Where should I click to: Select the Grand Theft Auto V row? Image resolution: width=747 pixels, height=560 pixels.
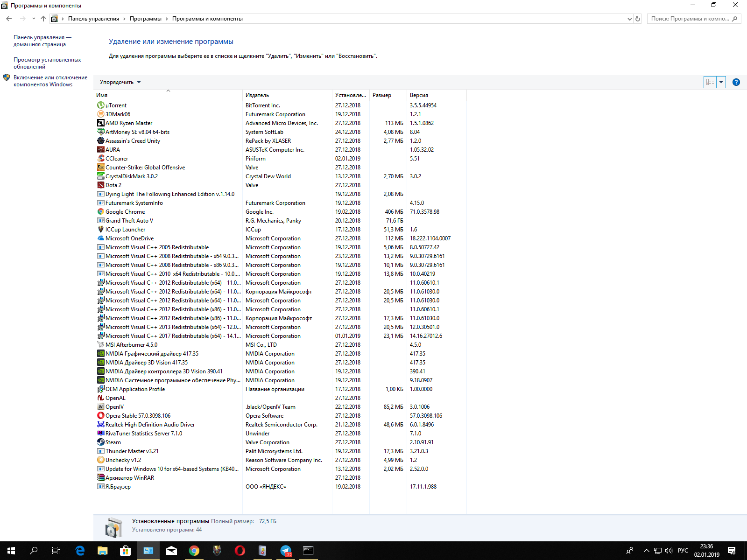point(281,221)
